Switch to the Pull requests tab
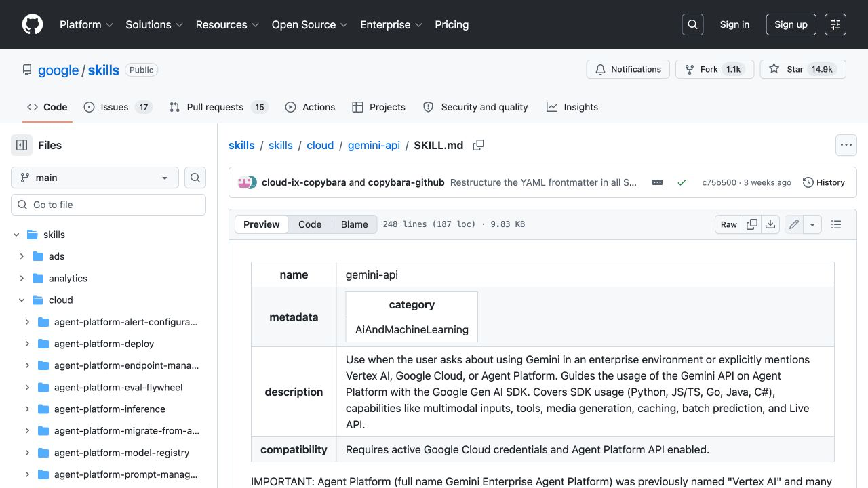 point(218,107)
